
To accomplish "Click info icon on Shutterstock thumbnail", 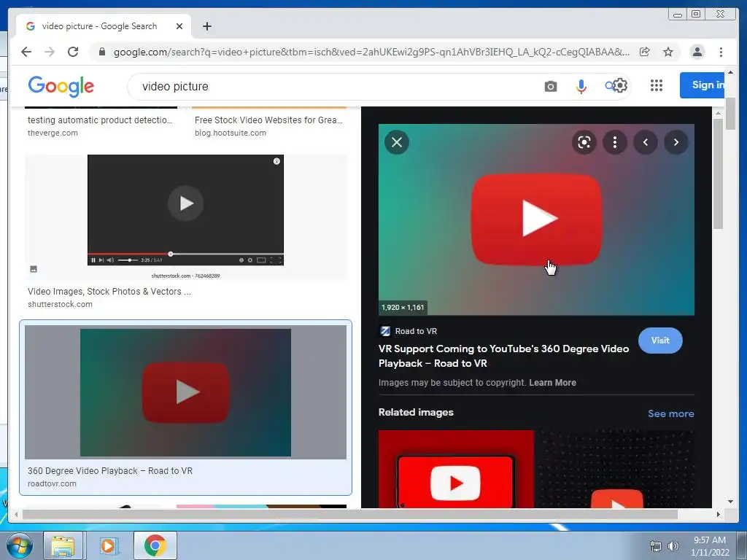I will [276, 161].
